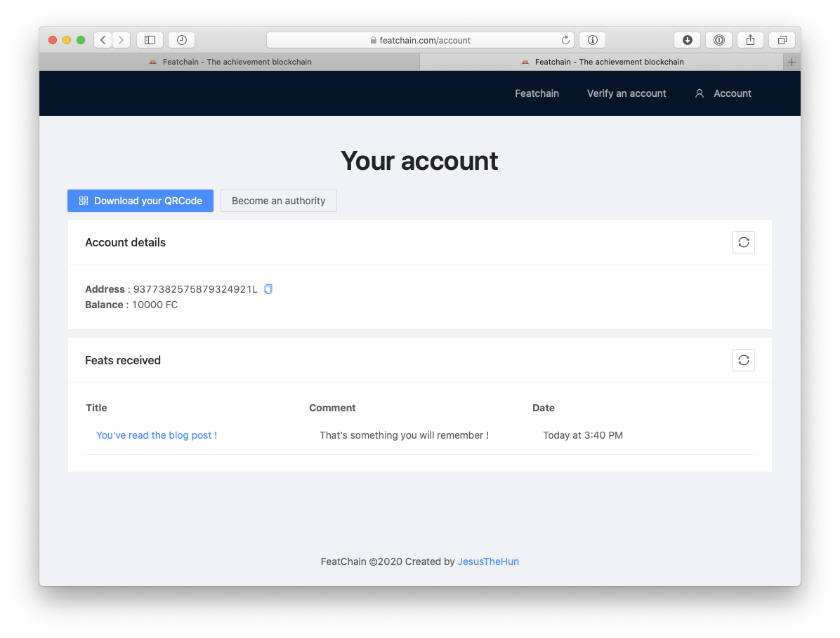The width and height of the screenshot is (840, 638).
Task: Switch to the first Featchain tab
Action: [x=230, y=62]
